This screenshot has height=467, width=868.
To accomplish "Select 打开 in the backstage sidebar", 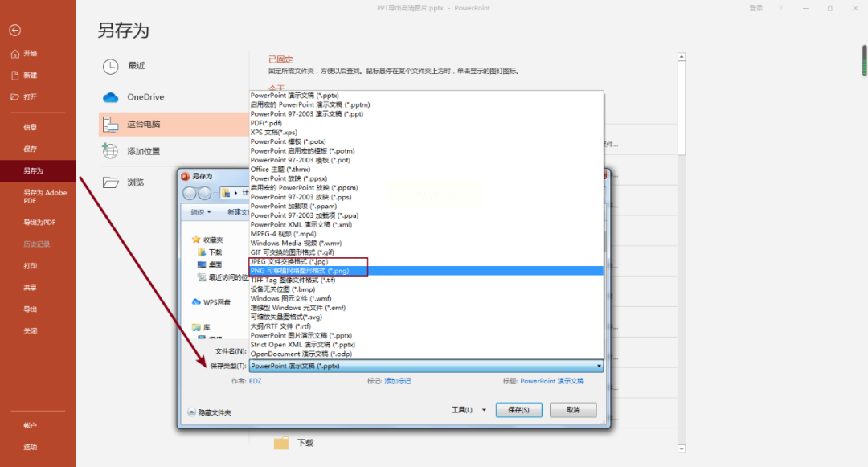I will point(24,96).
